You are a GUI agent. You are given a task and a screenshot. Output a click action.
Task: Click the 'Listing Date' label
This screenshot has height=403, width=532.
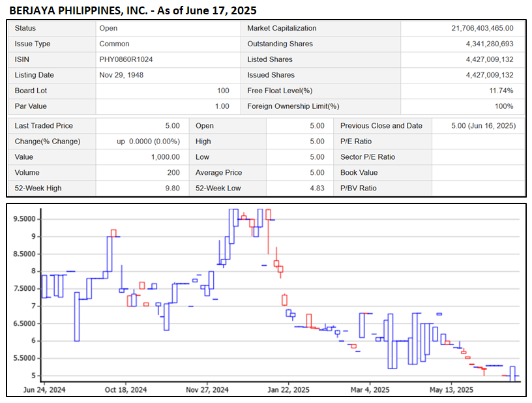tap(34, 75)
